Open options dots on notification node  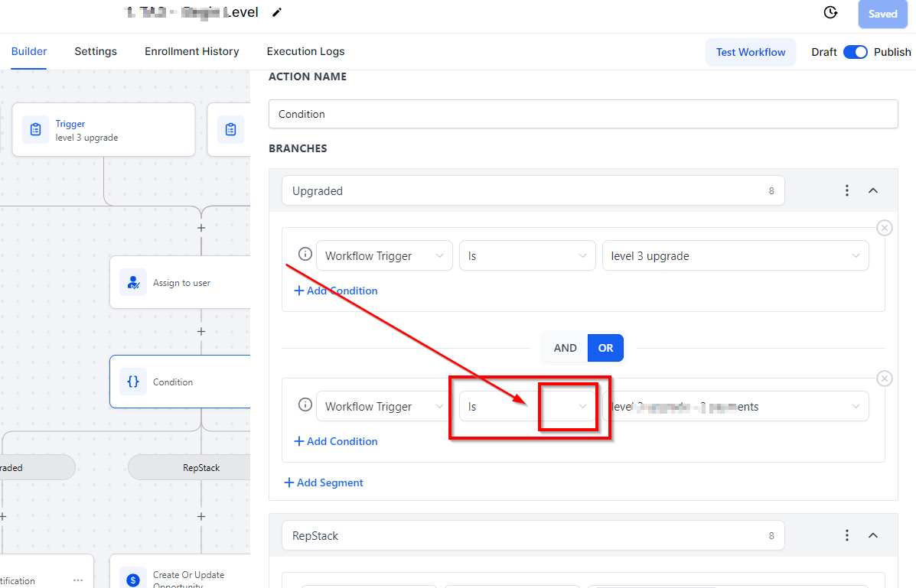click(78, 580)
